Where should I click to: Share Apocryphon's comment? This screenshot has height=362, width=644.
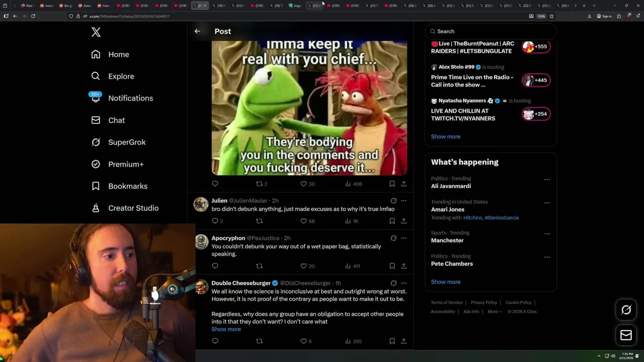coord(404,266)
